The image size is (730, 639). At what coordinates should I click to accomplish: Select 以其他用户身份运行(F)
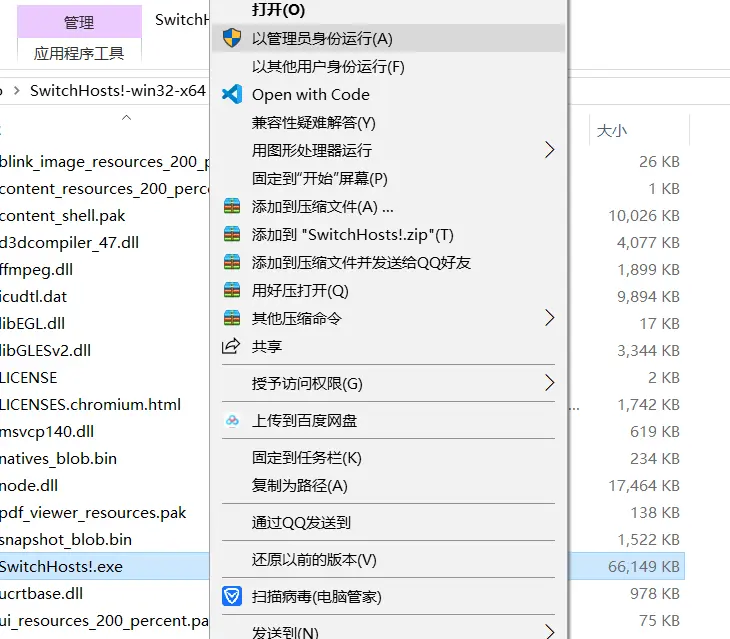(x=387, y=67)
